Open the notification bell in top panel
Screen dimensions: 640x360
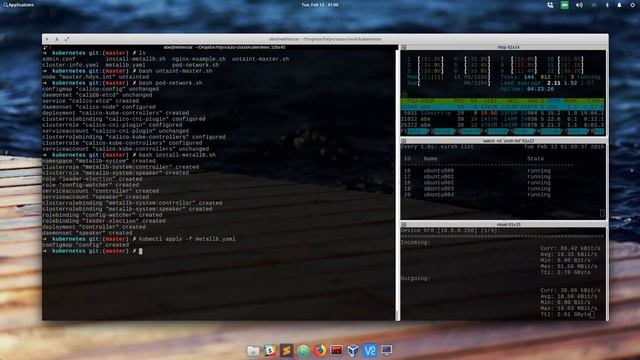[x=619, y=5]
